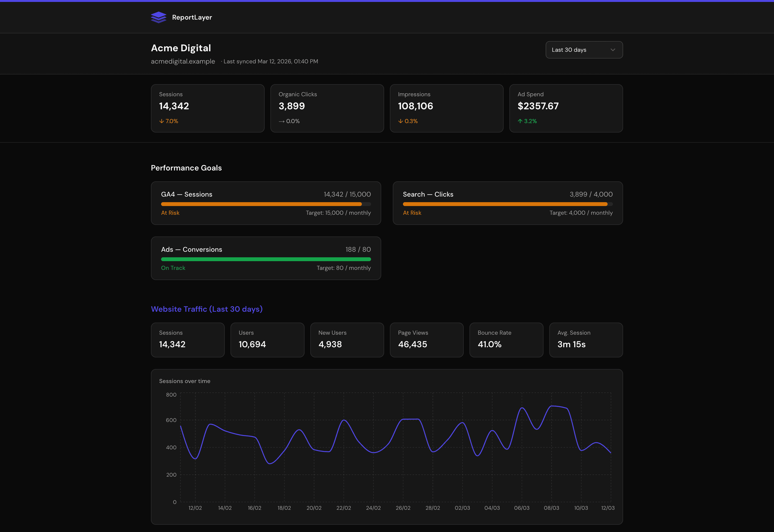Image resolution: width=774 pixels, height=532 pixels.
Task: Open the Last 30 days dropdown
Action: click(x=584, y=50)
